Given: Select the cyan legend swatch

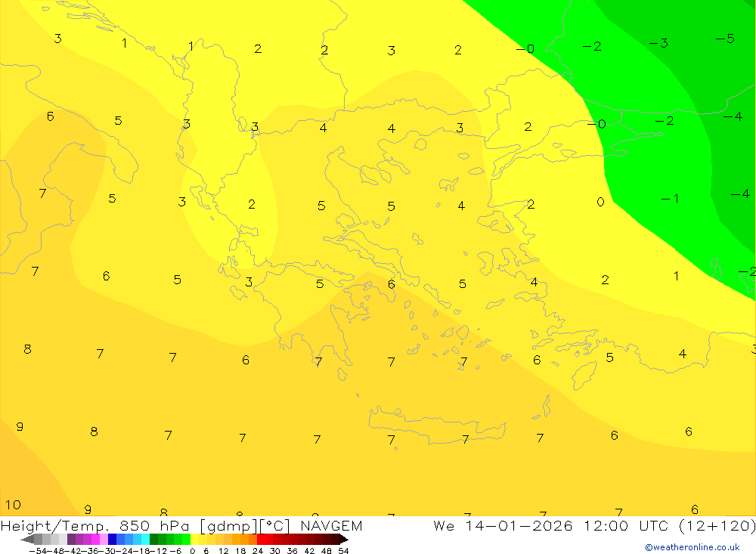Looking at the screenshot, I should click(x=145, y=539).
